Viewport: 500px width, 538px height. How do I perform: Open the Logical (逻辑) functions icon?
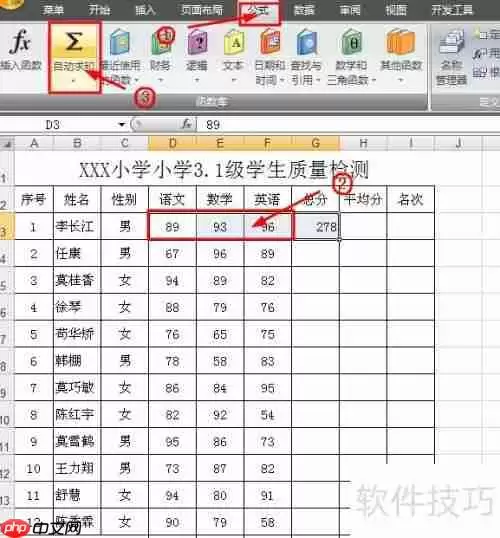(x=197, y=43)
